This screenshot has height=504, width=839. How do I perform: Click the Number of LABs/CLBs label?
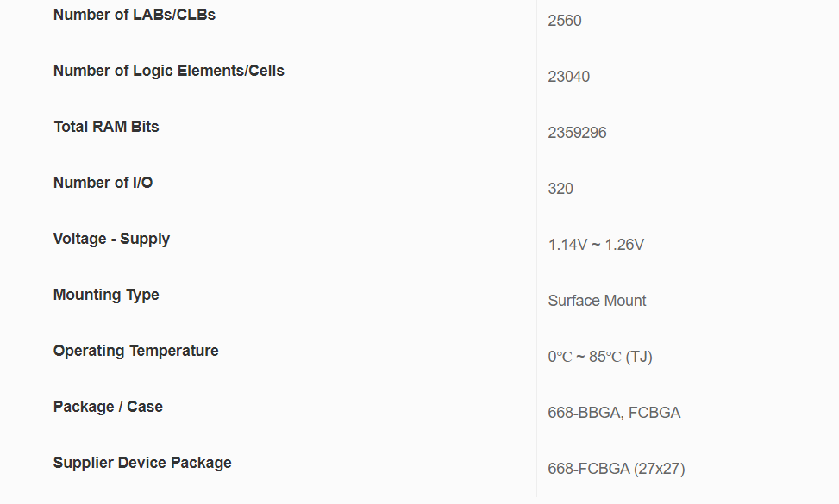coord(134,15)
